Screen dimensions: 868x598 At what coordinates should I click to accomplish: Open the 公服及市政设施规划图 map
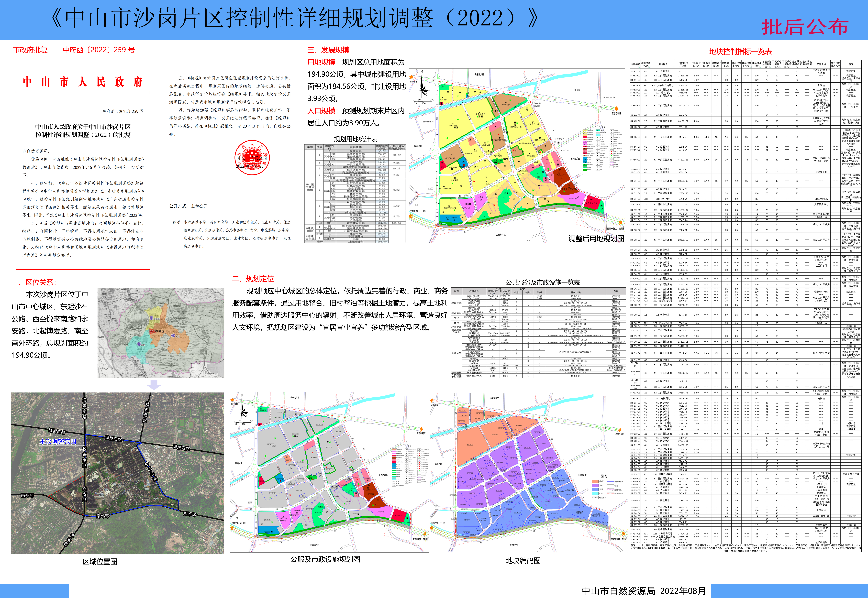coord(329,472)
